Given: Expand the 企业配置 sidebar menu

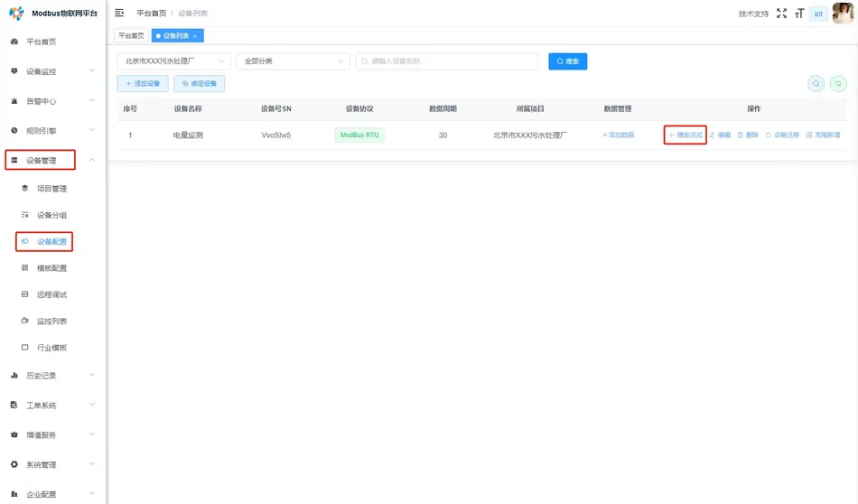Looking at the screenshot, I should (x=52, y=494).
